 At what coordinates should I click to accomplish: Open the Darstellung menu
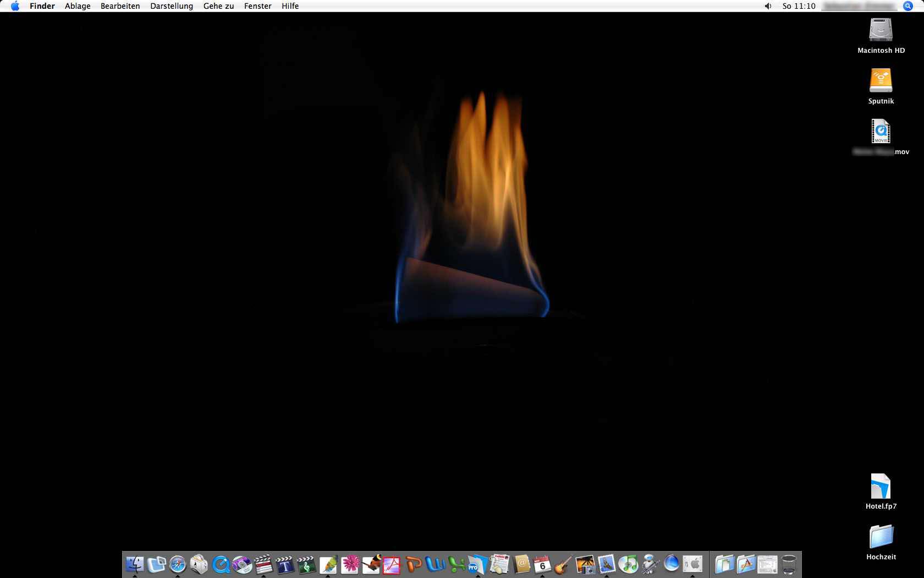tap(172, 6)
